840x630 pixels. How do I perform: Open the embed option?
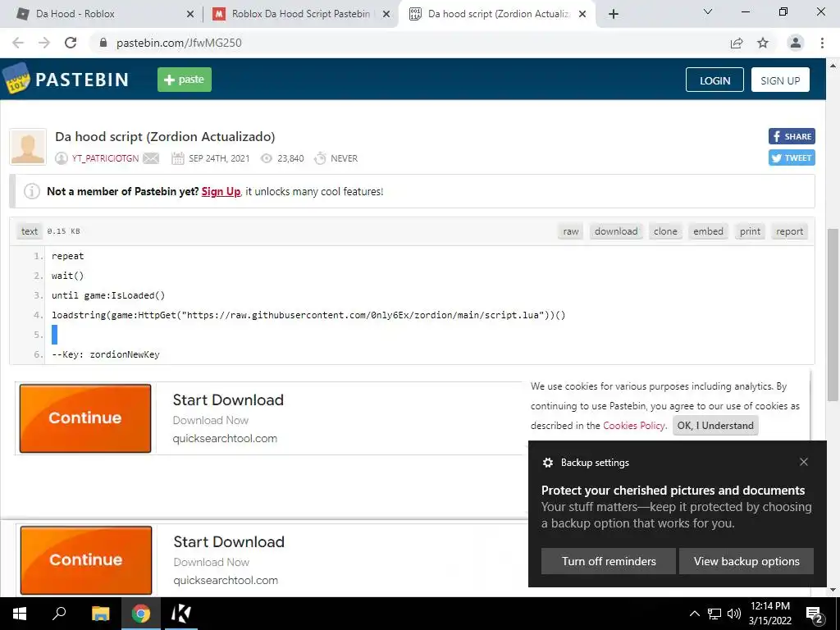click(708, 231)
